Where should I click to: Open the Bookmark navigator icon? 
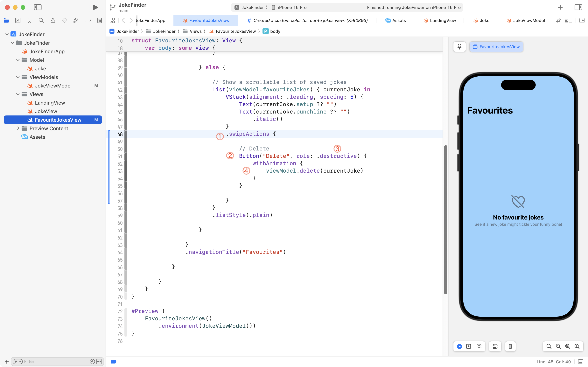(29, 20)
